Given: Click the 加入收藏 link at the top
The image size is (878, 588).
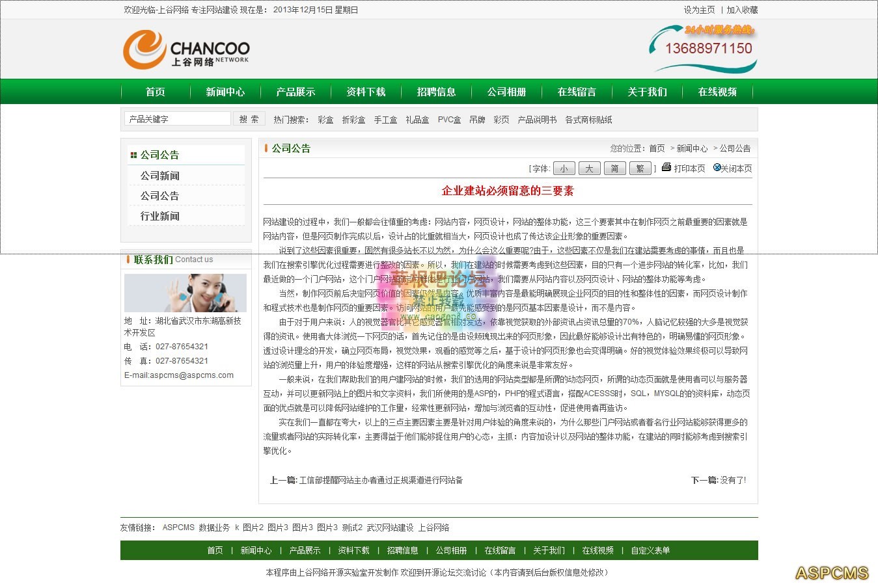Looking at the screenshot, I should [x=742, y=10].
